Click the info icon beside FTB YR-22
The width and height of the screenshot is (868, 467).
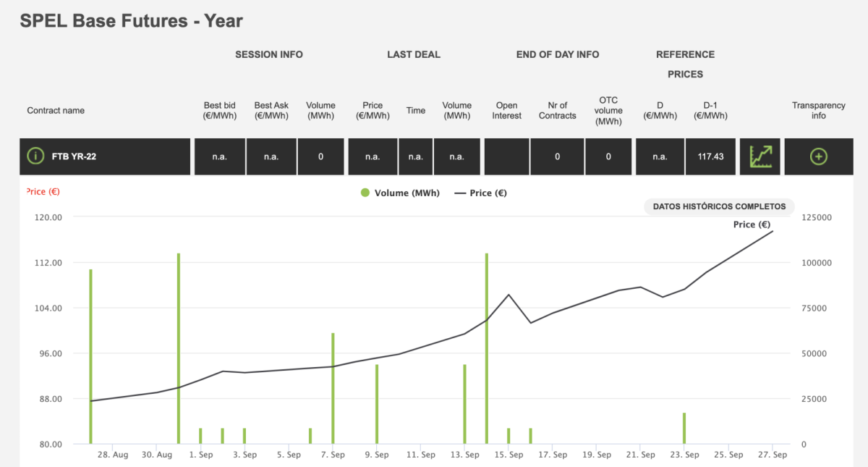(x=35, y=156)
